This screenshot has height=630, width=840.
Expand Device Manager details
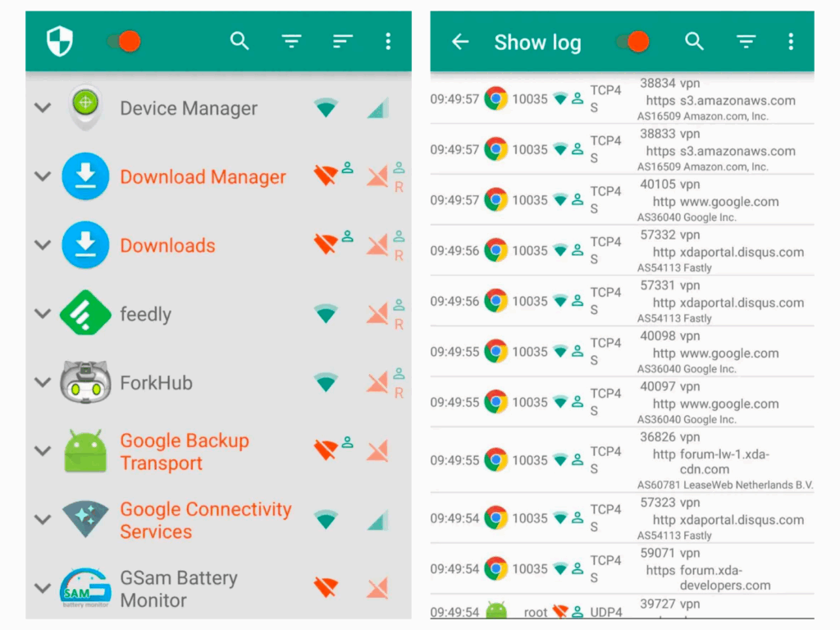pyautogui.click(x=43, y=107)
